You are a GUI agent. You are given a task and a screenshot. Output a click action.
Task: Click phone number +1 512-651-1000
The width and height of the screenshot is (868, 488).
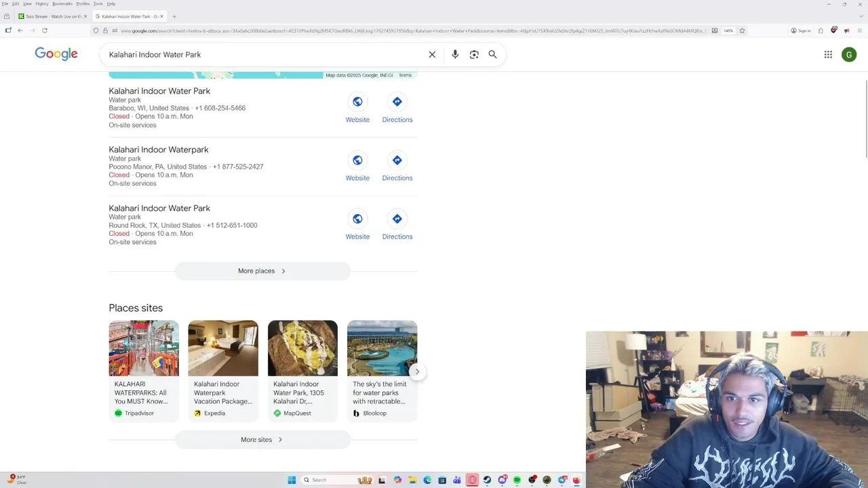(x=232, y=226)
